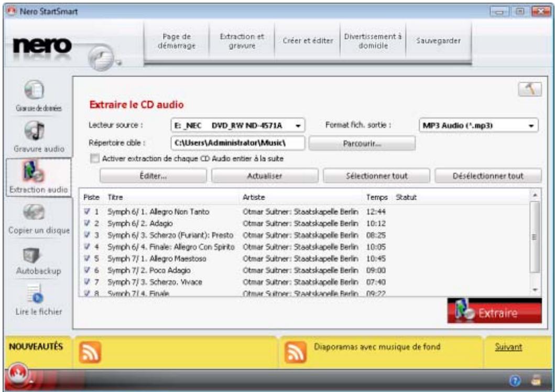Click the NOUVEAUTÉS label

(36, 346)
